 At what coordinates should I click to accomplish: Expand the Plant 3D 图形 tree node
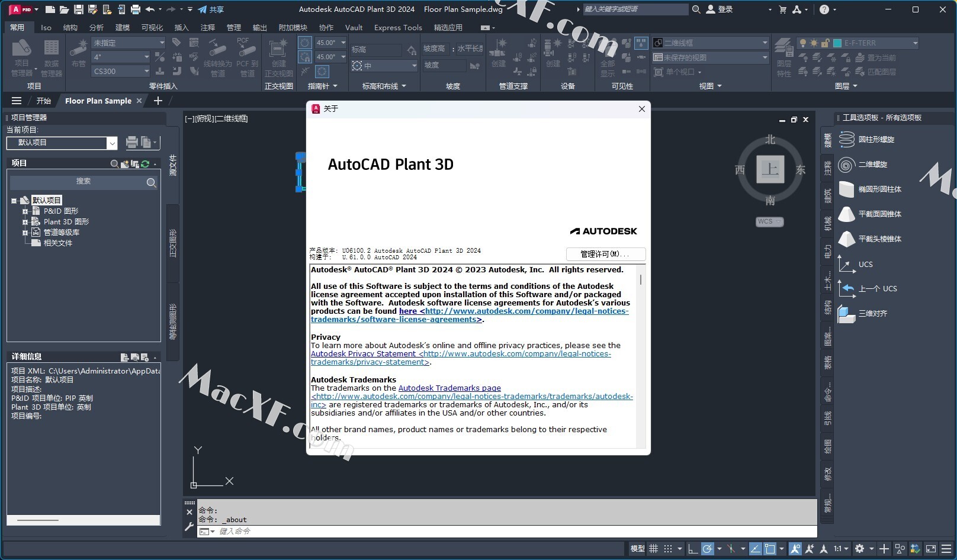pos(25,222)
